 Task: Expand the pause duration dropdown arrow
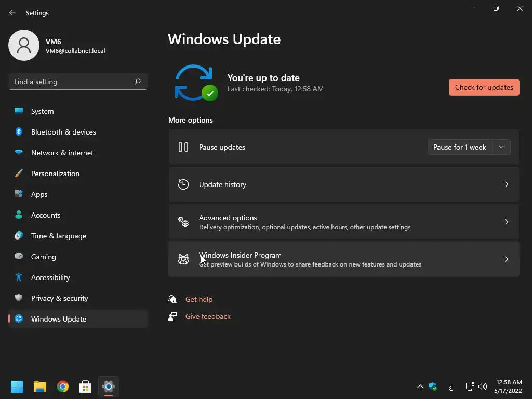click(x=501, y=147)
